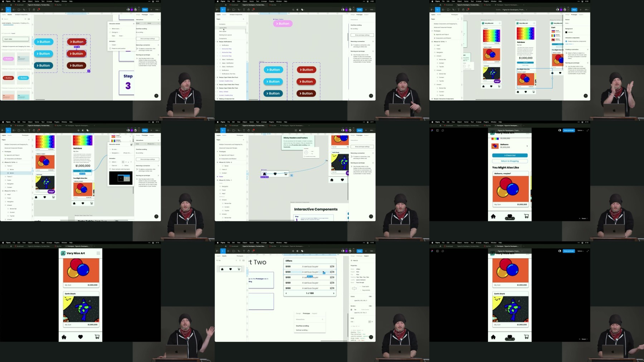
Task: Click Share prototype in Check Out prototype toolbar
Action: pyautogui.click(x=569, y=130)
